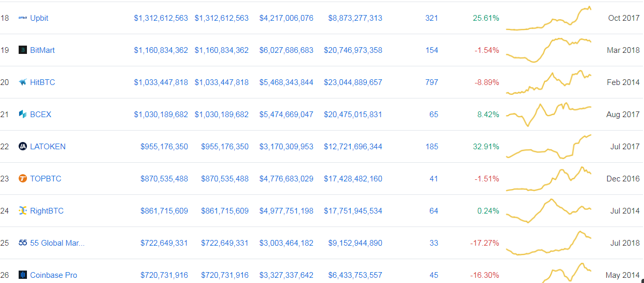Click BitMart's $6,027,686,683 volume value
Image resolution: width=644 pixels, height=283 pixels.
[x=286, y=50]
